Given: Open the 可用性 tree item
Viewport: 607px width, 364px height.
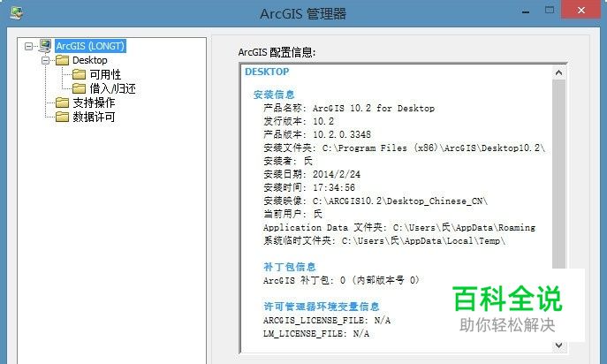Looking at the screenshot, I should click(105, 74).
